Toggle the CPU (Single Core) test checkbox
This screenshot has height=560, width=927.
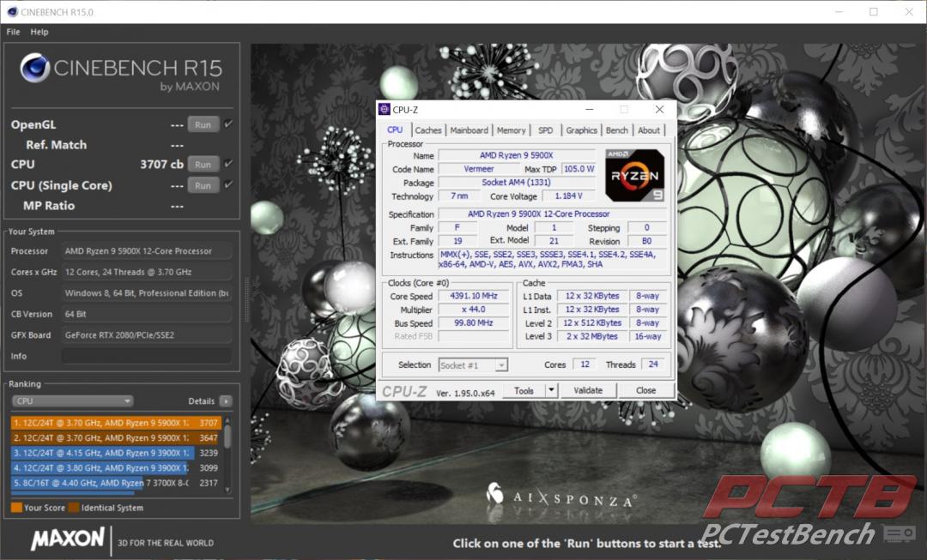228,184
